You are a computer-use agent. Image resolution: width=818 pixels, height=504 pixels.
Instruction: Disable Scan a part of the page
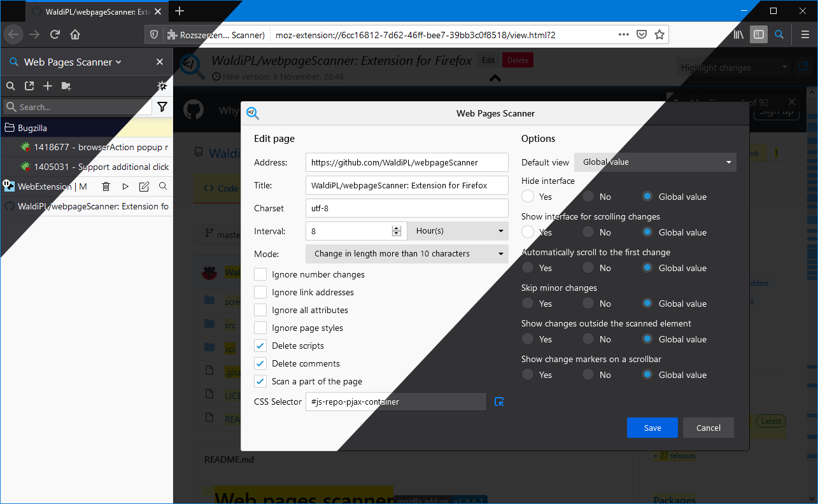(260, 381)
